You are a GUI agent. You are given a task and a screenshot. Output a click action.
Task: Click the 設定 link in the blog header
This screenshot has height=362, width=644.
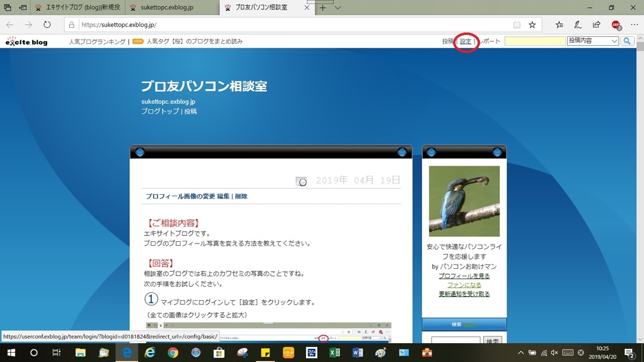[466, 41]
